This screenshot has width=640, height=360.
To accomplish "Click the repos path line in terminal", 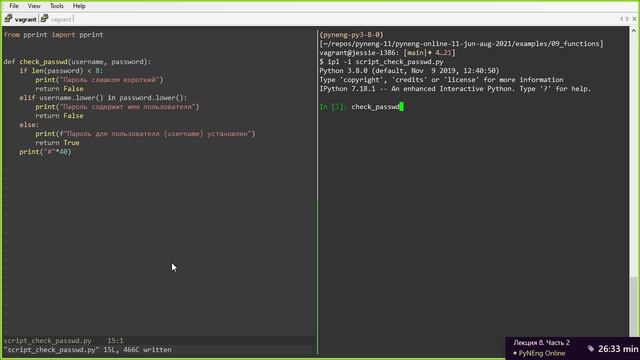I will click(x=461, y=44).
